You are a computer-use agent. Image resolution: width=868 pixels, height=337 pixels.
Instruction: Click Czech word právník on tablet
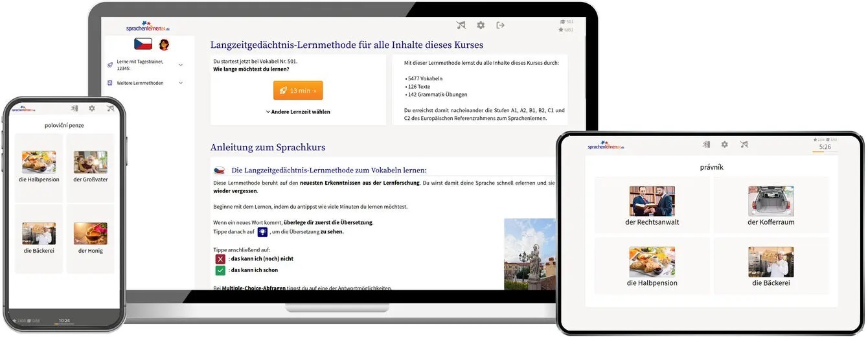click(x=711, y=167)
